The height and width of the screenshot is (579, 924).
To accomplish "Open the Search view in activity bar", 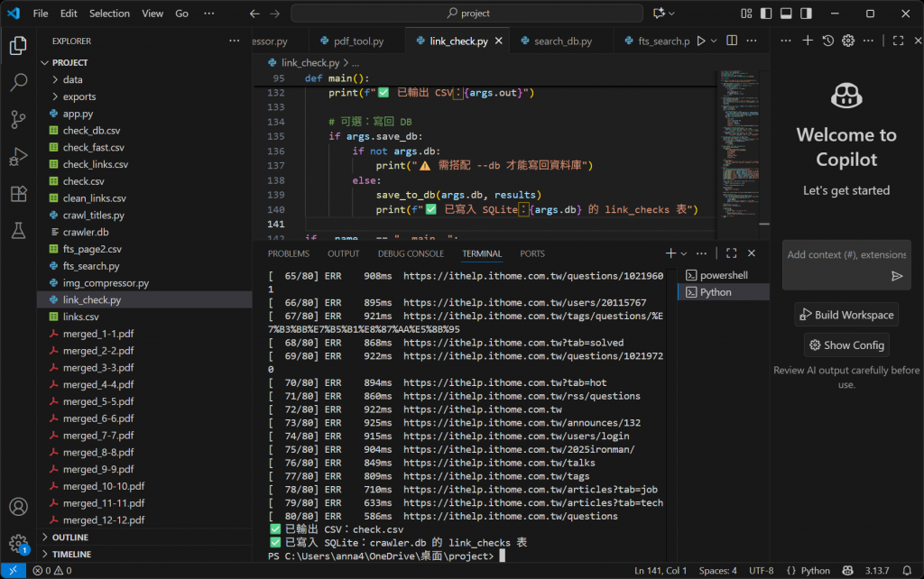I will (x=18, y=82).
